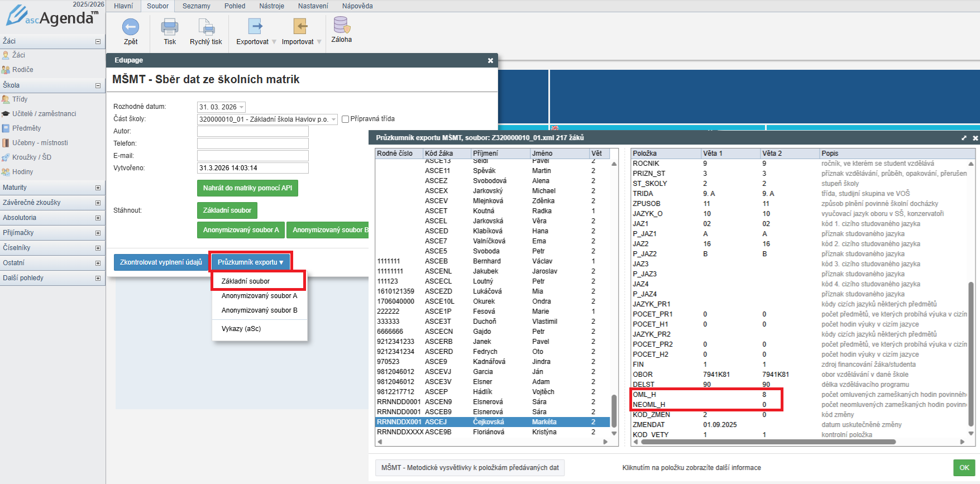This screenshot has width=980, height=484.
Task: Open the Záloha backup icon
Action: coord(341,26)
